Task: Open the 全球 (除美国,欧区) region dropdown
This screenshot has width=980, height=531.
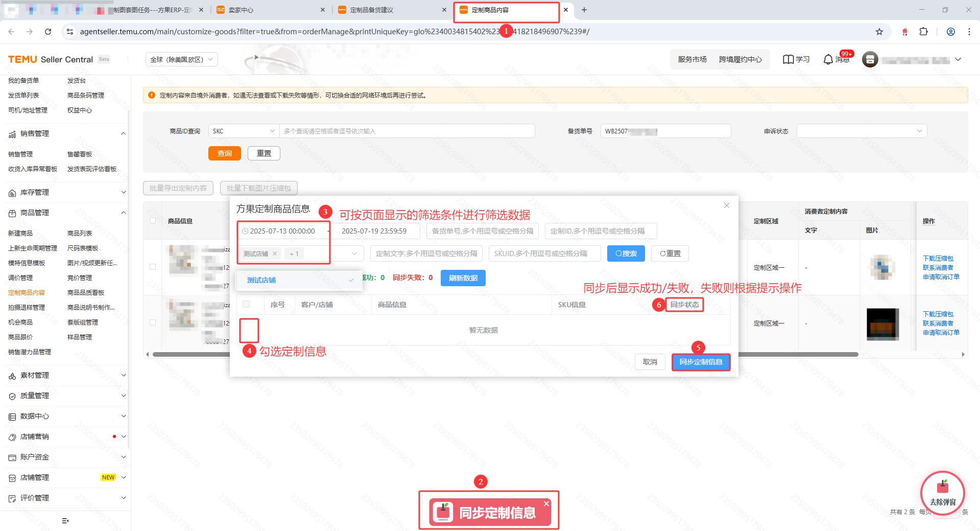Action: (x=182, y=59)
